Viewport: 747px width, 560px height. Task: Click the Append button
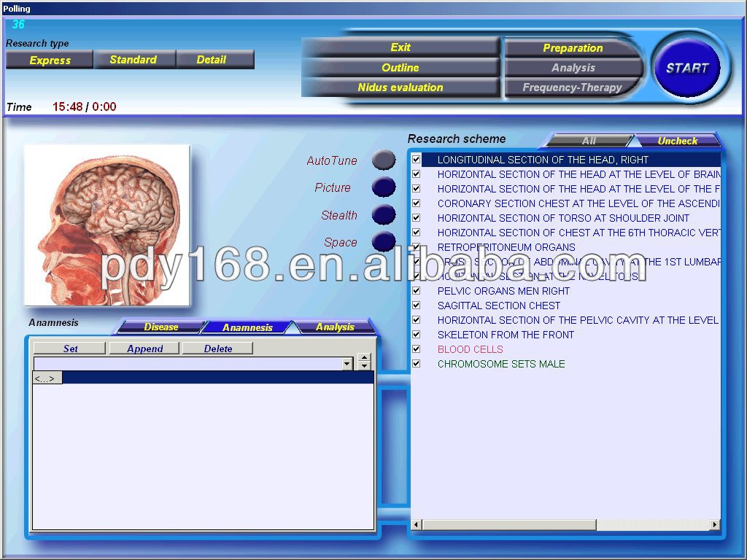(x=145, y=349)
